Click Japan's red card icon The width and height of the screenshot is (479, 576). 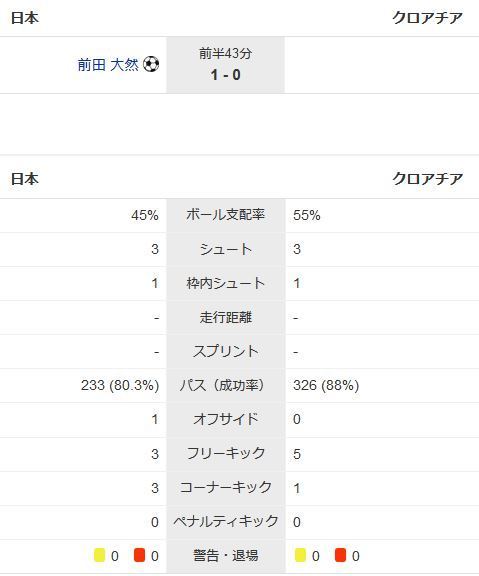tap(140, 555)
